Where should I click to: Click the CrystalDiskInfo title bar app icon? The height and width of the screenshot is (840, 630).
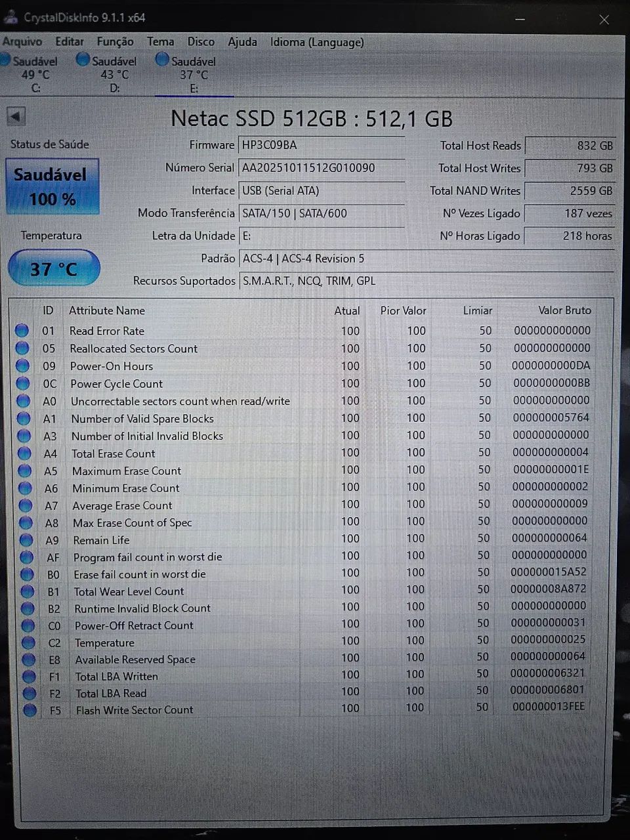coord(10,17)
